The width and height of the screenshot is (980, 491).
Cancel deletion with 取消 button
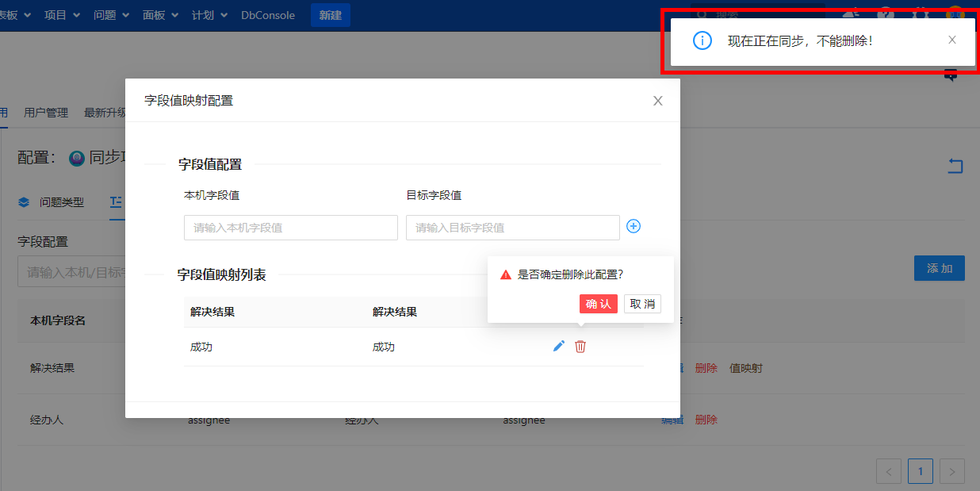point(642,304)
